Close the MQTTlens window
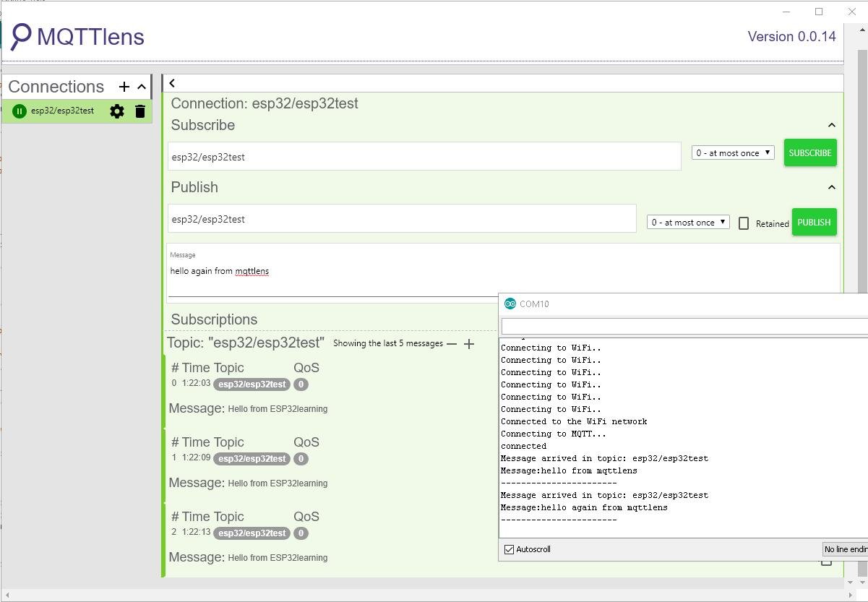 pos(851,12)
